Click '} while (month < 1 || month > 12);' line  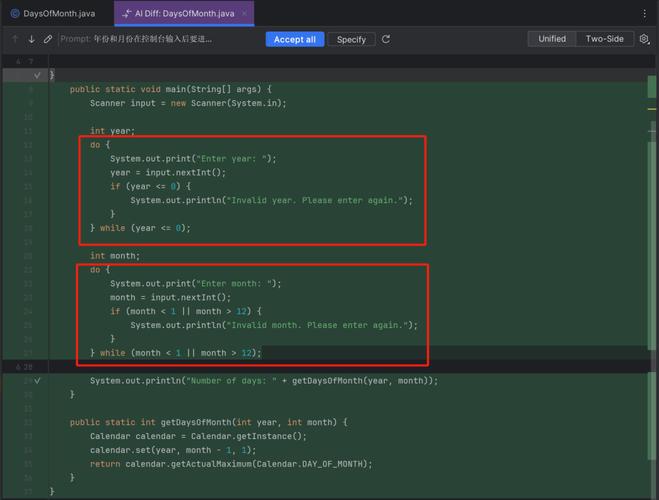coord(176,353)
